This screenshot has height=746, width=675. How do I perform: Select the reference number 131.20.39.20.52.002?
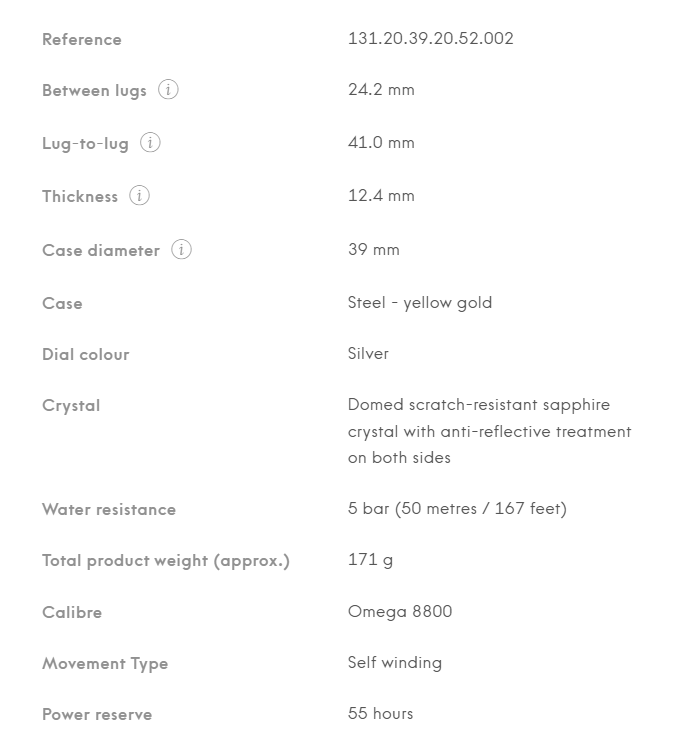[430, 39]
